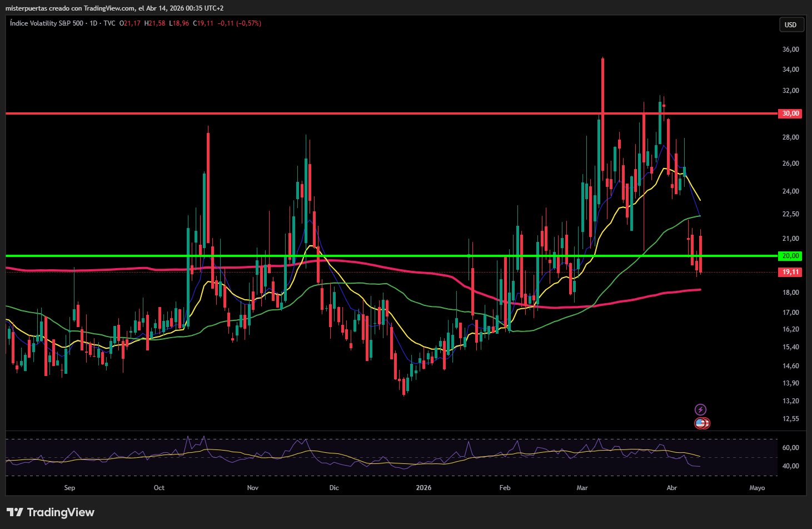812x529 pixels.
Task: Click the Nov label on the time axis
Action: [253, 488]
